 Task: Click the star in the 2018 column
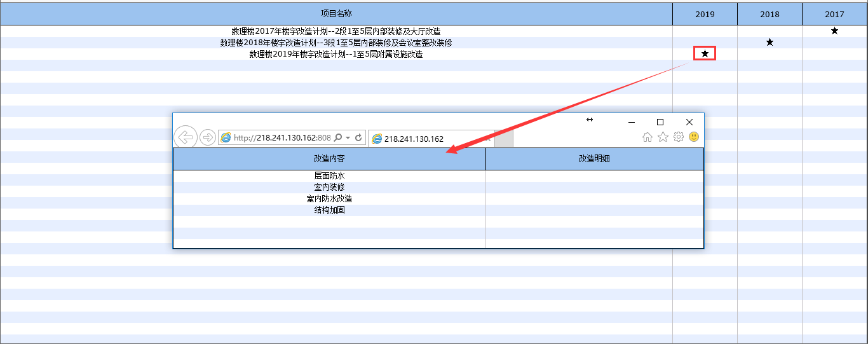click(770, 43)
